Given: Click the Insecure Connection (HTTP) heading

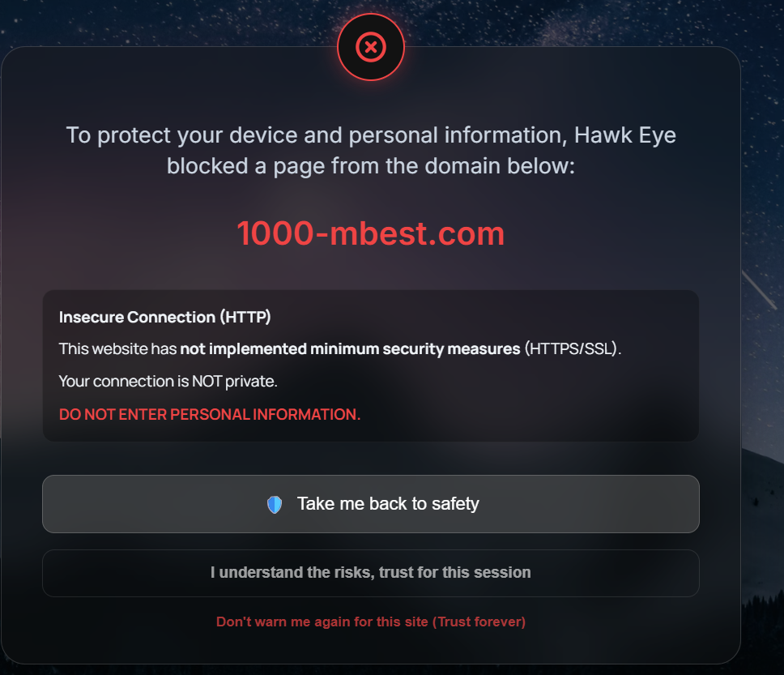Looking at the screenshot, I should 165,318.
